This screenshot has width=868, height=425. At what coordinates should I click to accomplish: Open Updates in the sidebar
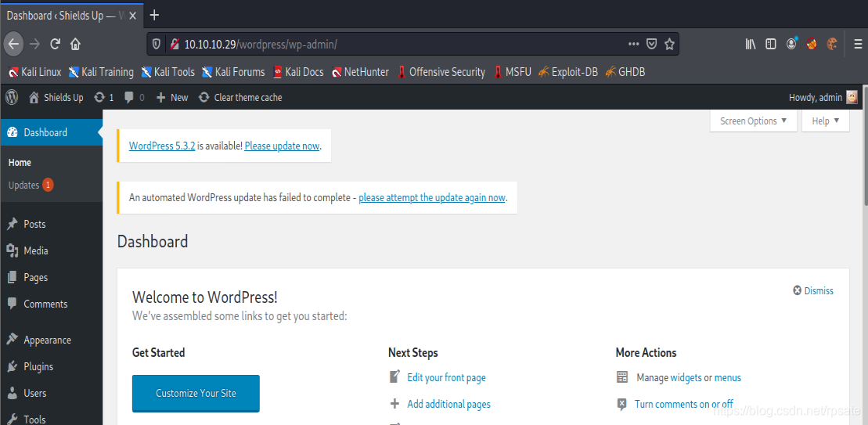31,185
